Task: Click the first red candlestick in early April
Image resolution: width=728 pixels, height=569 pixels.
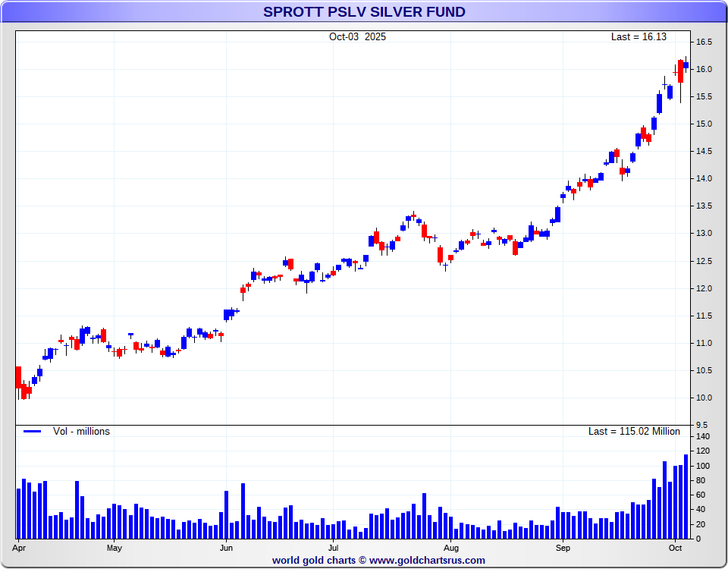Action: (x=19, y=377)
